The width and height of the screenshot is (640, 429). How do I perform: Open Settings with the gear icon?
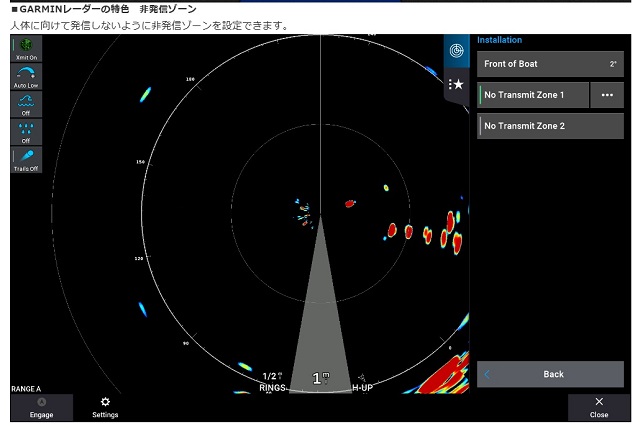click(105, 406)
